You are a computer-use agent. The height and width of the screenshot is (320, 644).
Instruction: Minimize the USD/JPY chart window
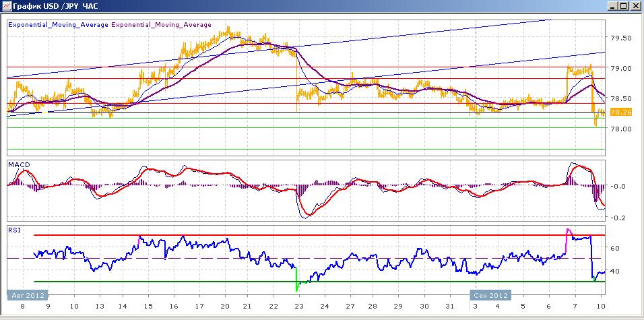pyautogui.click(x=612, y=6)
